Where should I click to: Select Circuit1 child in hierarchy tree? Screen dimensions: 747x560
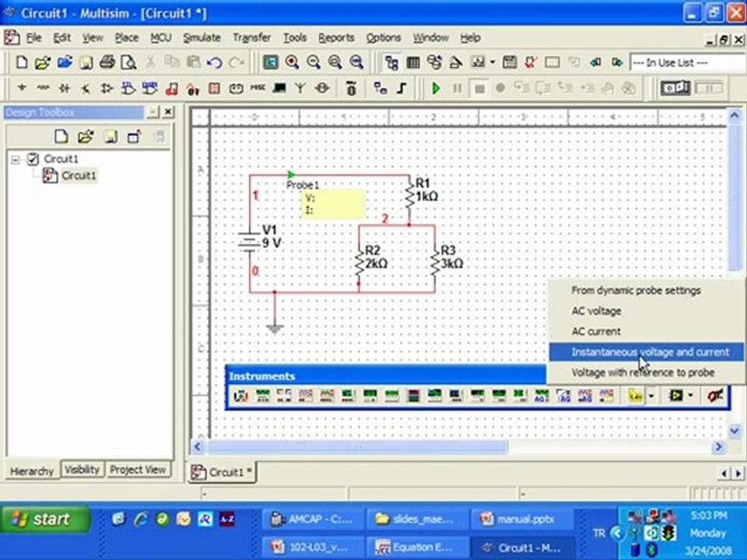[79, 176]
